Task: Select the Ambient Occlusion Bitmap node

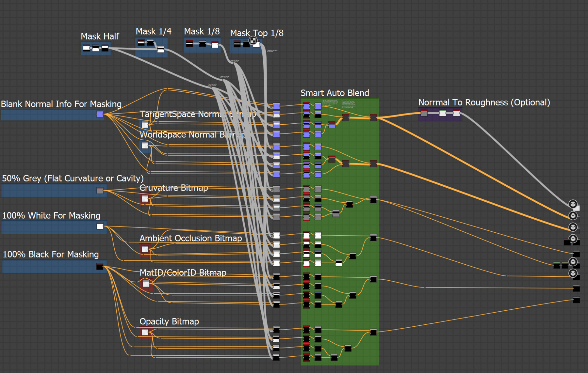Action: [x=145, y=249]
